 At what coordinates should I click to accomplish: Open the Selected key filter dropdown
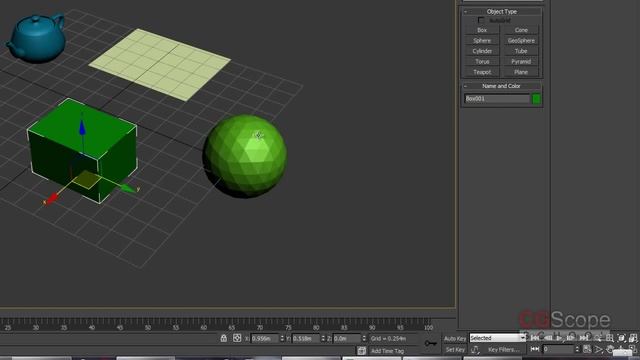tap(498, 338)
